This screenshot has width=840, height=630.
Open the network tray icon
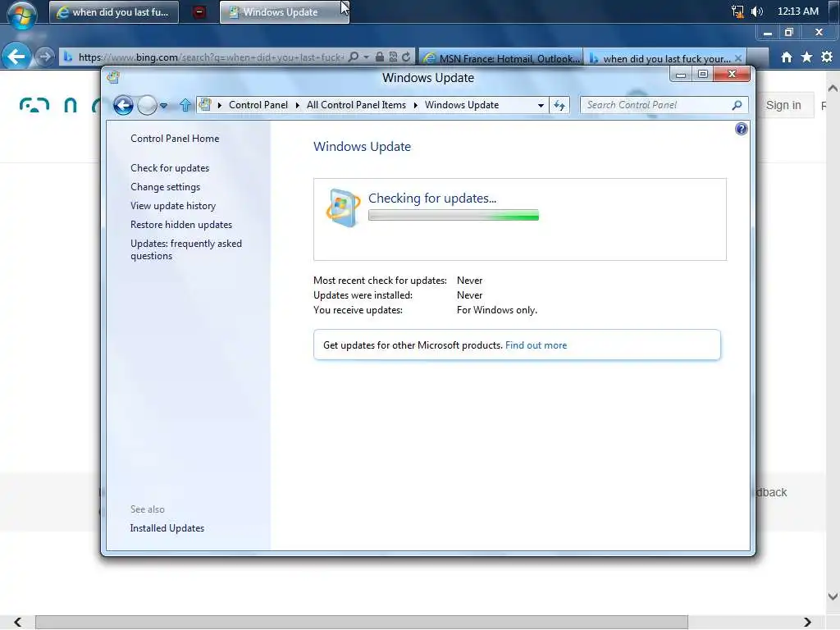click(x=737, y=11)
